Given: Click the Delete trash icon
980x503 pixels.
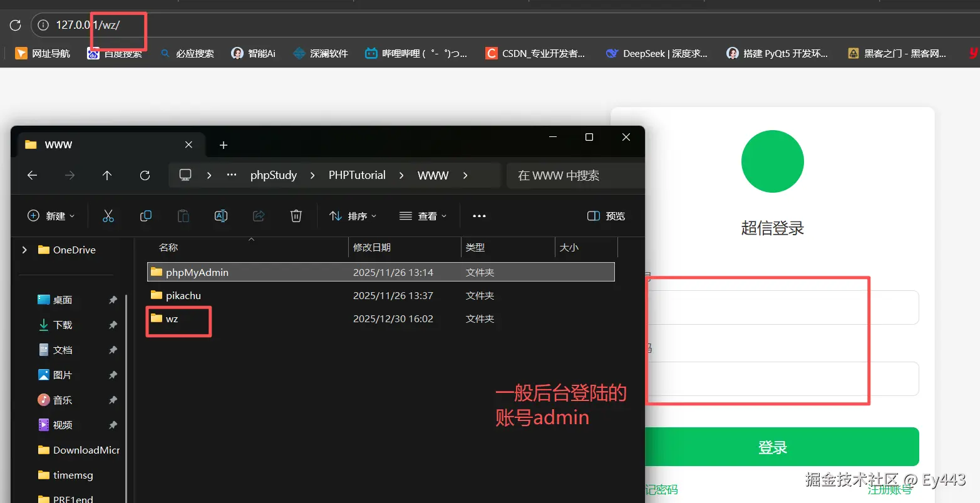Looking at the screenshot, I should point(296,216).
